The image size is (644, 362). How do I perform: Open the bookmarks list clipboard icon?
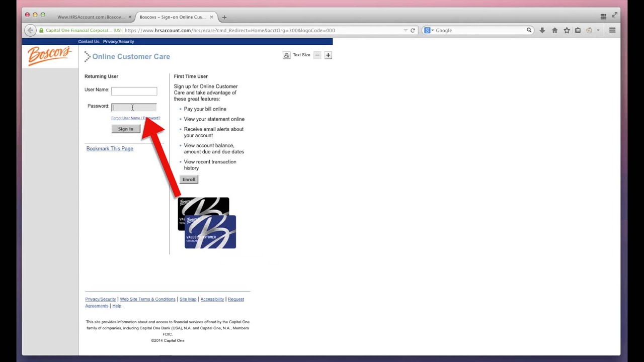[578, 30]
